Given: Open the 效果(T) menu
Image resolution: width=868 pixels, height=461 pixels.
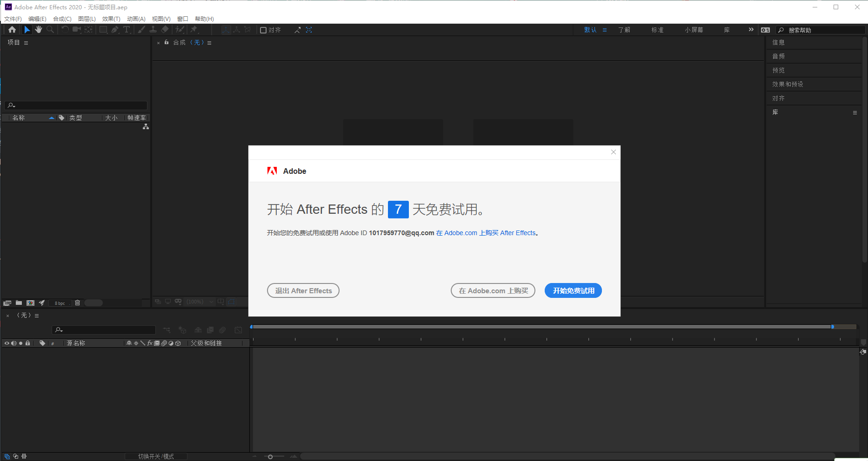Looking at the screenshot, I should pyautogui.click(x=111, y=19).
